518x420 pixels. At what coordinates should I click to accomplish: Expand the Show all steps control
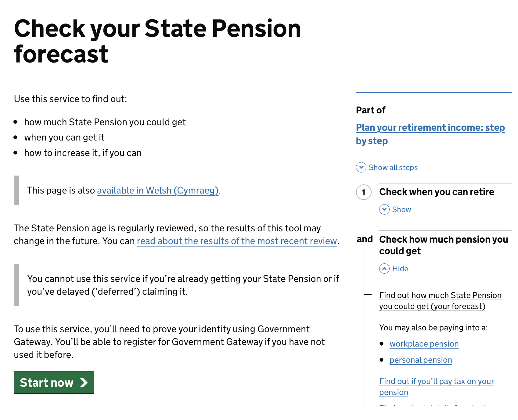(x=393, y=167)
